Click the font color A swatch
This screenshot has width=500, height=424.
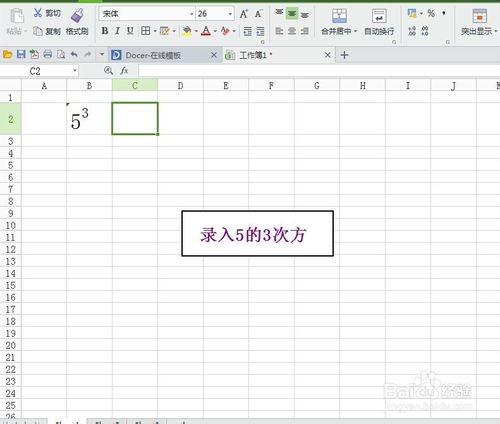coord(206,31)
